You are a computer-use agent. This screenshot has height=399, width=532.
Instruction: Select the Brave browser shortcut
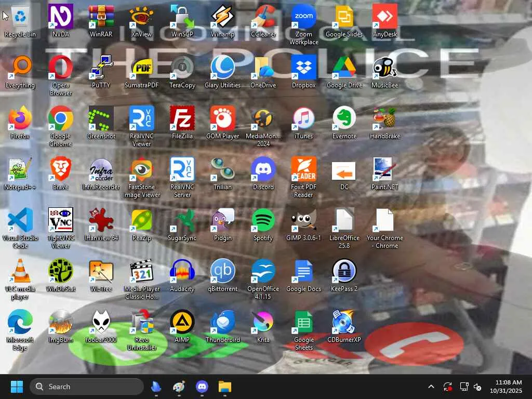coord(60,174)
